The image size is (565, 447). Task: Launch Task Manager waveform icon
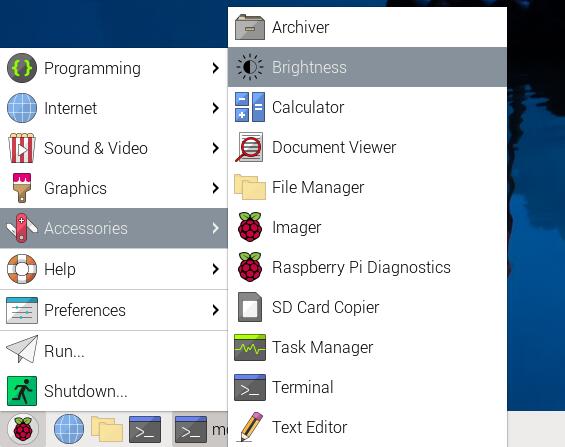coord(250,347)
